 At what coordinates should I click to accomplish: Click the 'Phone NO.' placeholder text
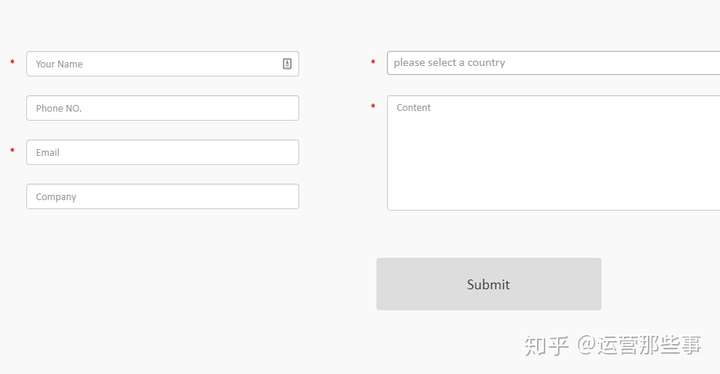coord(59,108)
